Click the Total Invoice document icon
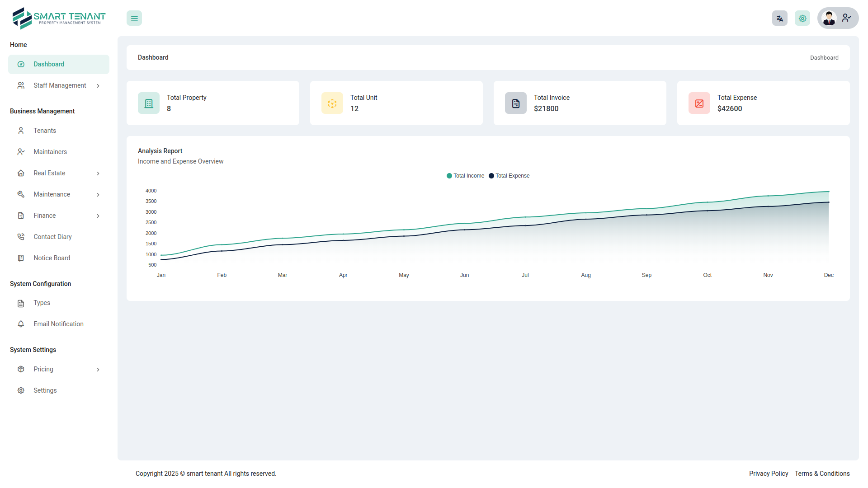 [516, 103]
